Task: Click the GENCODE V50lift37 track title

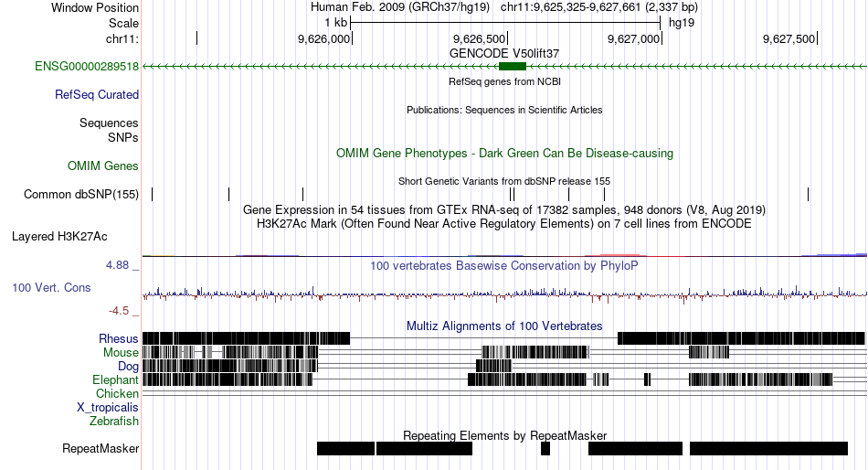Action: [504, 54]
